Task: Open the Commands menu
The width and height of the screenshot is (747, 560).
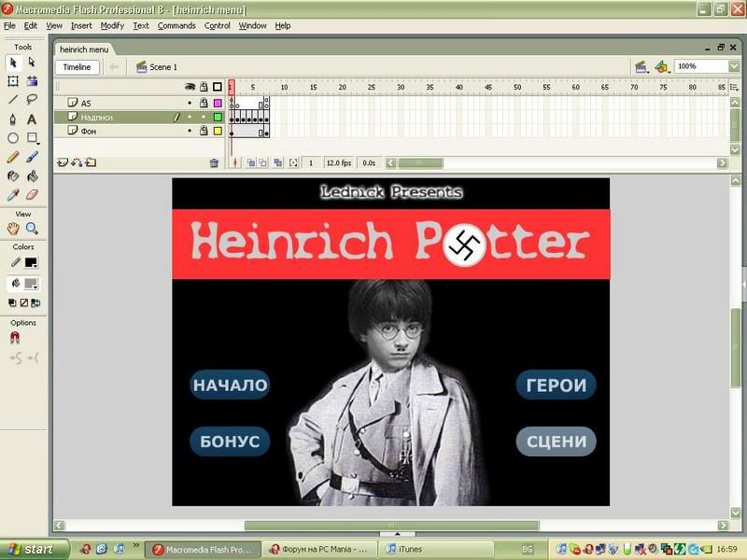Action: [x=176, y=26]
